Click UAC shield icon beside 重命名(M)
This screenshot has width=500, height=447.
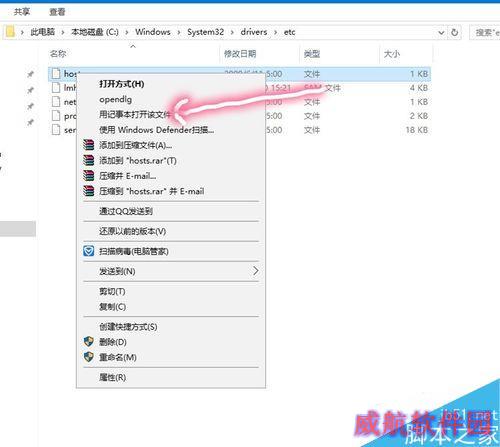point(88,357)
